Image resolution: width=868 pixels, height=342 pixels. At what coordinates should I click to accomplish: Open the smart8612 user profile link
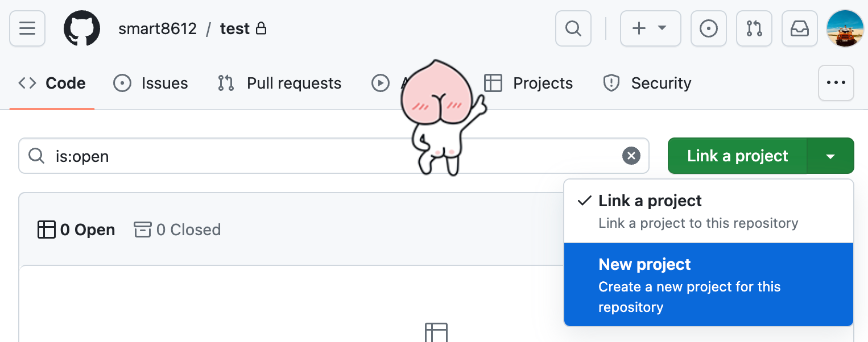(x=158, y=28)
